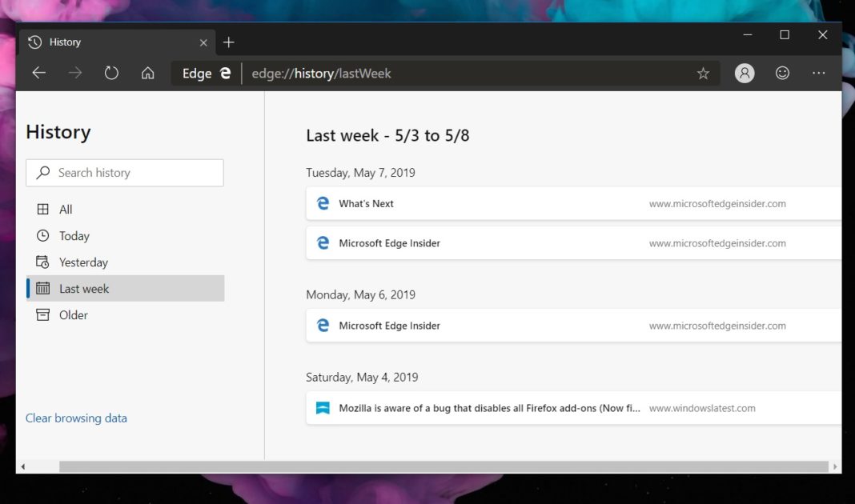The height and width of the screenshot is (504, 855).
Task: Switch to the Today history view
Action: (x=74, y=235)
